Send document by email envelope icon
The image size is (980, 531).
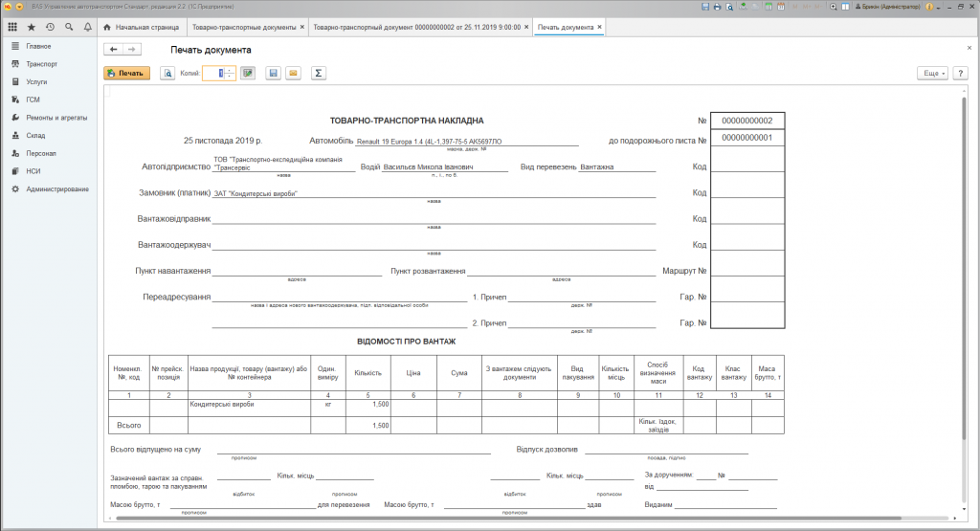click(x=293, y=73)
